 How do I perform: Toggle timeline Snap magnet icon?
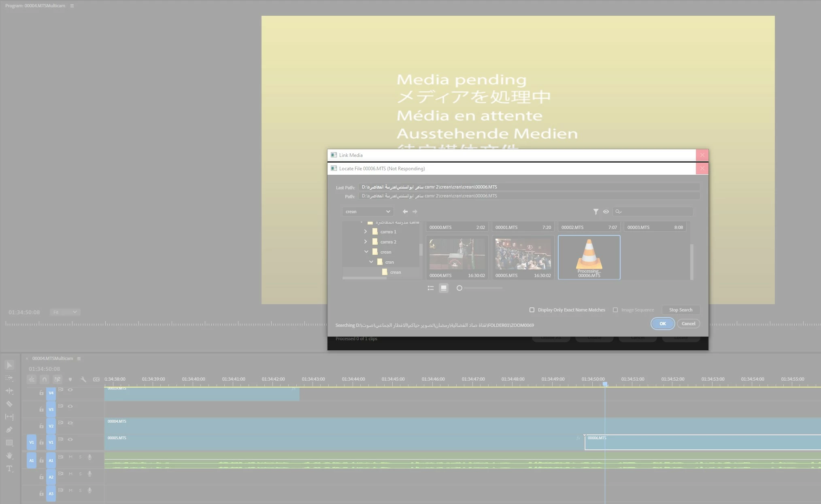45,379
